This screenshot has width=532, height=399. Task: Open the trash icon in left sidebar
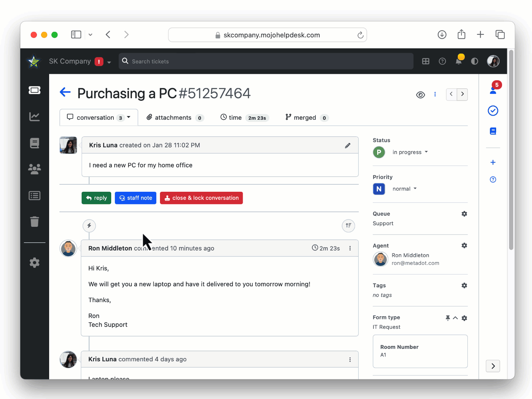pyautogui.click(x=34, y=222)
